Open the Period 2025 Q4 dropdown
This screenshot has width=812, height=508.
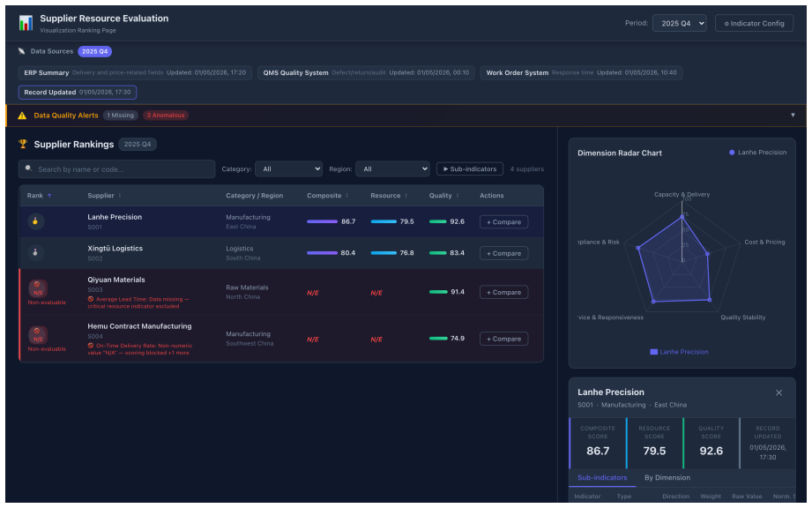680,23
